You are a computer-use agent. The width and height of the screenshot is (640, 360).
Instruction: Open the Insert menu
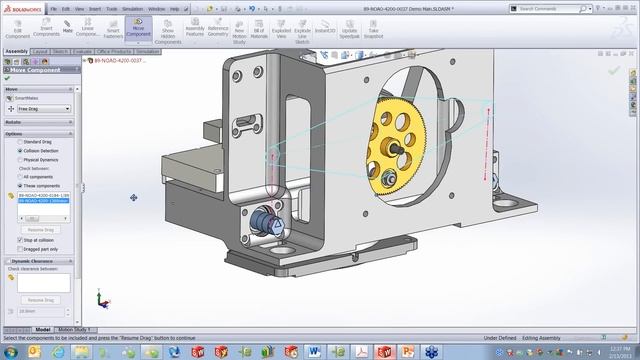[95, 9]
